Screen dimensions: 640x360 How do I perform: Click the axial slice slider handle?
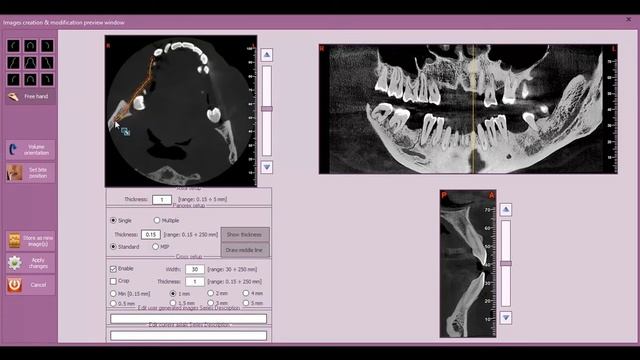(267, 109)
